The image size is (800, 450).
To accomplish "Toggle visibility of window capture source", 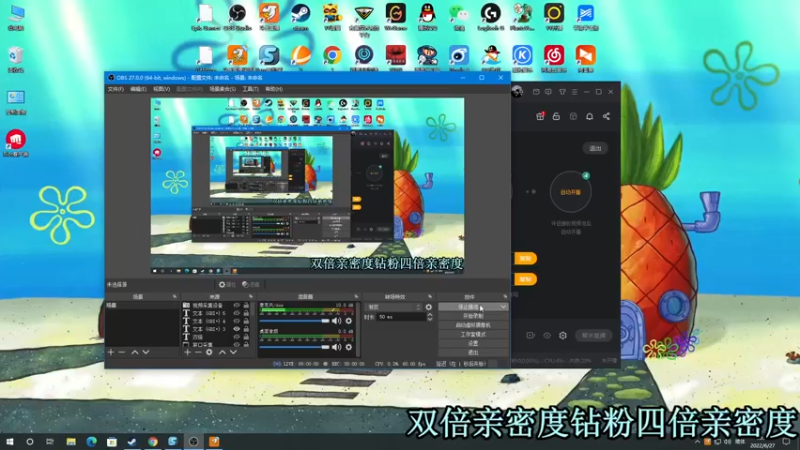I will (x=237, y=345).
